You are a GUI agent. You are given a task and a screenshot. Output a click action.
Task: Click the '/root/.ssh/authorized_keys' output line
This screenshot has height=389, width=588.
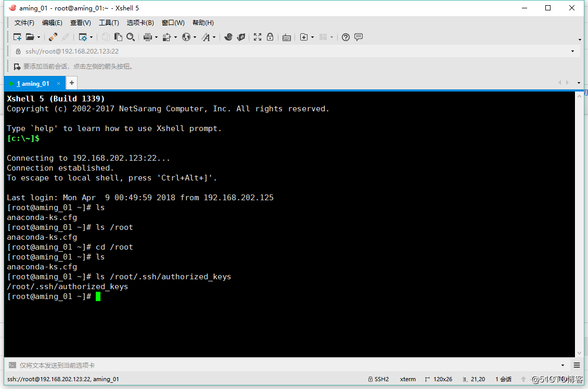coord(68,287)
